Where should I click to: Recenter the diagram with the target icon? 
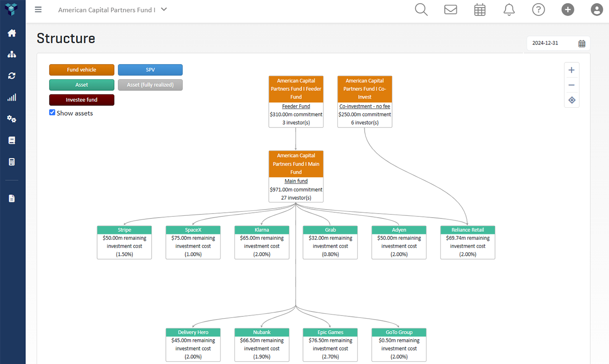[572, 101]
